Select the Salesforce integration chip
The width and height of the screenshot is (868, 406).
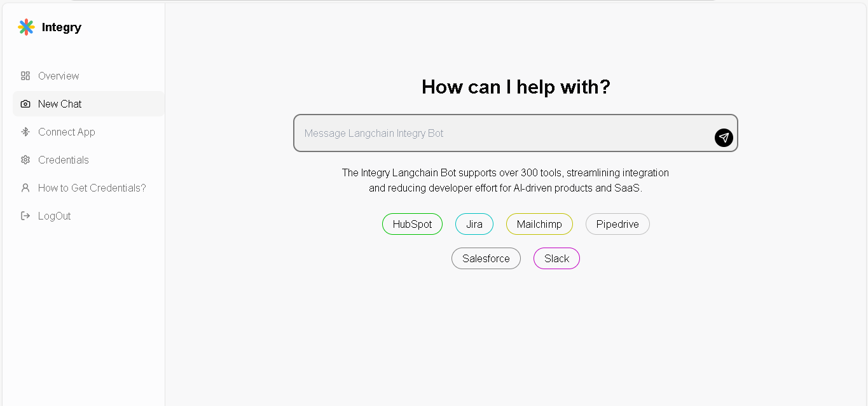(486, 258)
